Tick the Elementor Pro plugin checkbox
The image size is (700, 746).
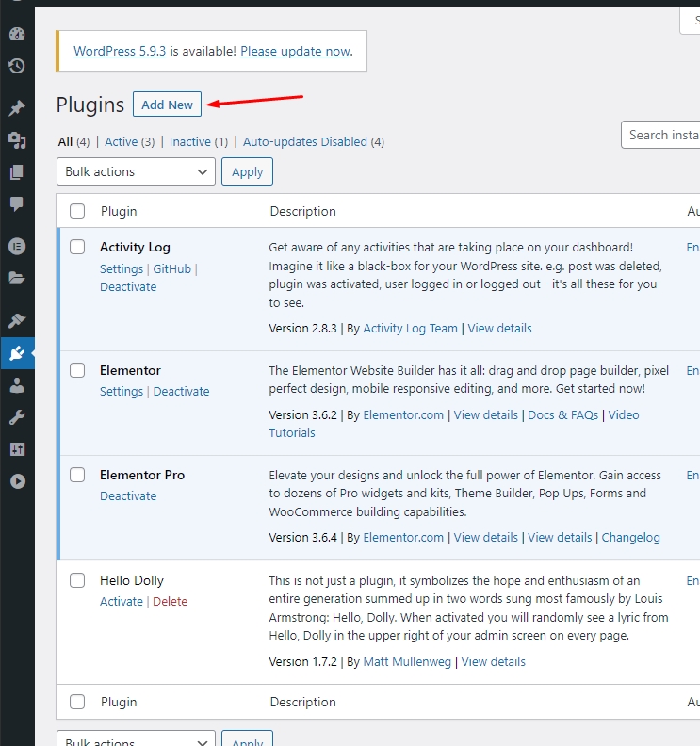pos(77,475)
